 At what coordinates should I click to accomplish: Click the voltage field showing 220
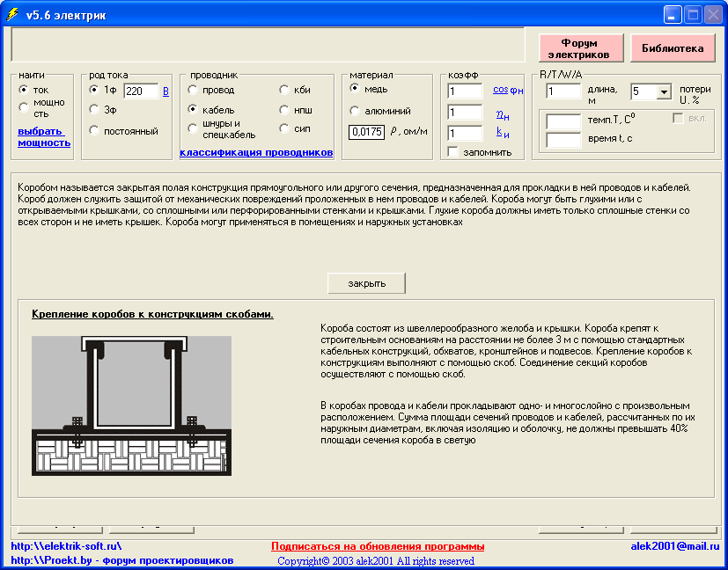[141, 91]
